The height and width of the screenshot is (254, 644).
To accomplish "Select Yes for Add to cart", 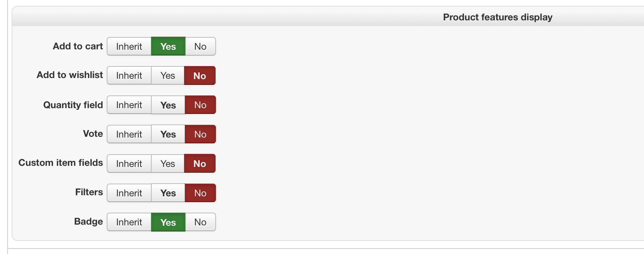I will [168, 46].
